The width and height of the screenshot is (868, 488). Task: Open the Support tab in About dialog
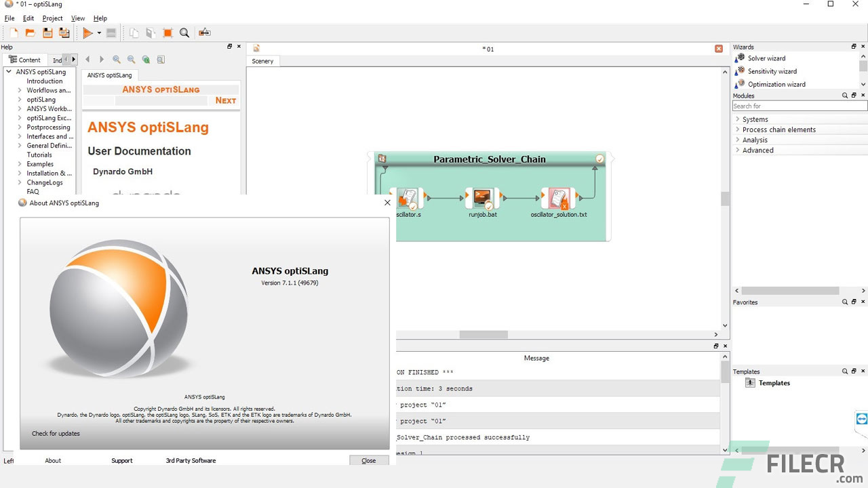coord(122,461)
